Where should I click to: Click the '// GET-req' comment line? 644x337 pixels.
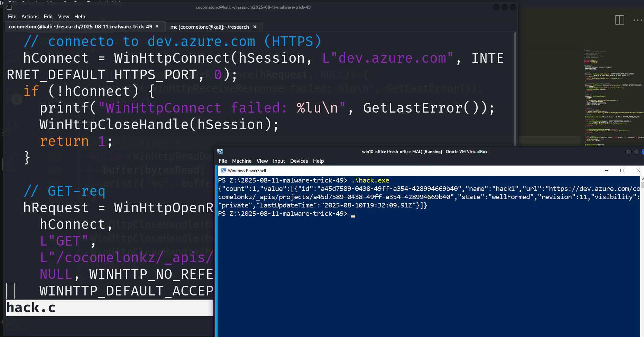tap(65, 191)
